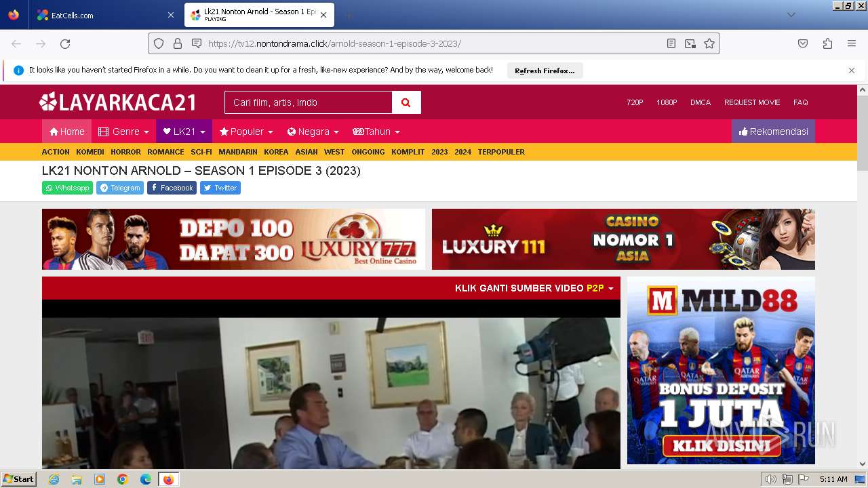Screen dimensions: 868x488
Task: Open Microsoft Edge from taskbar
Action: pyautogui.click(x=146, y=479)
